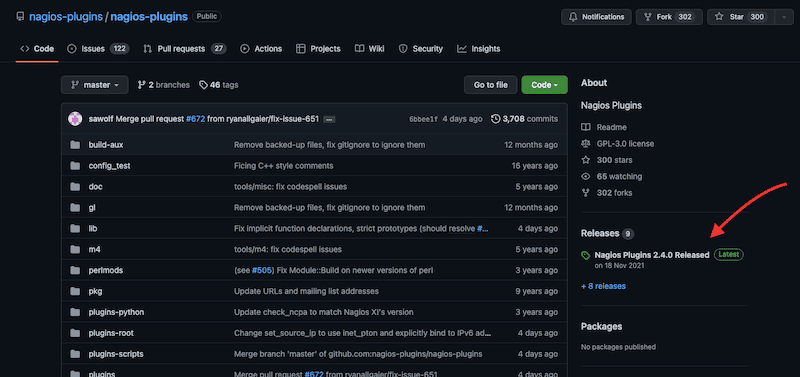Star the repository

point(741,17)
